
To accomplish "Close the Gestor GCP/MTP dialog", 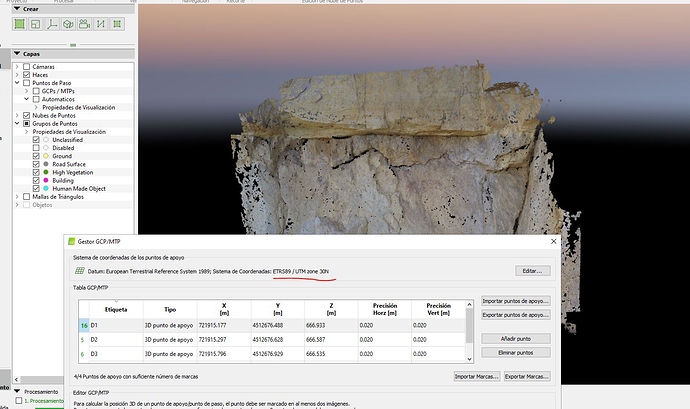I will (553, 241).
